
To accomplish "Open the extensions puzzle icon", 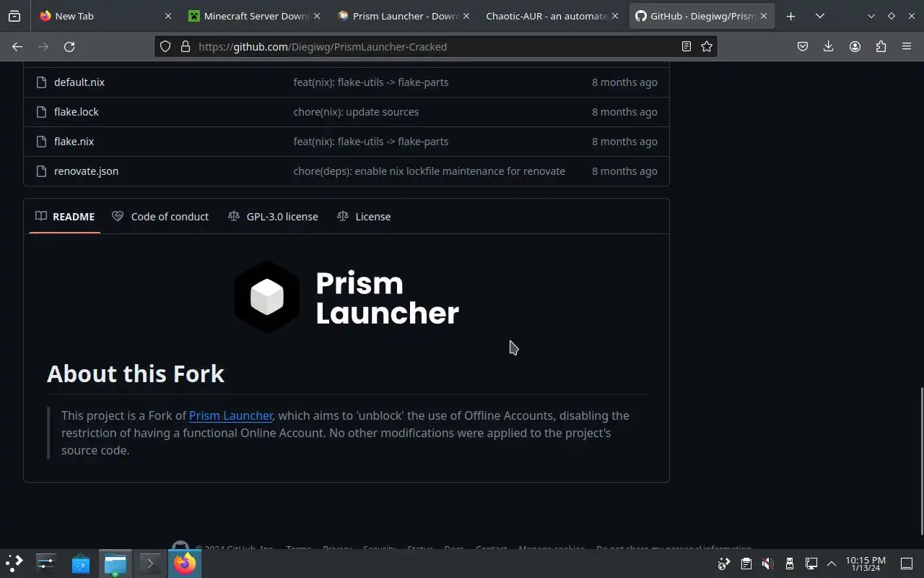I will click(x=881, y=46).
